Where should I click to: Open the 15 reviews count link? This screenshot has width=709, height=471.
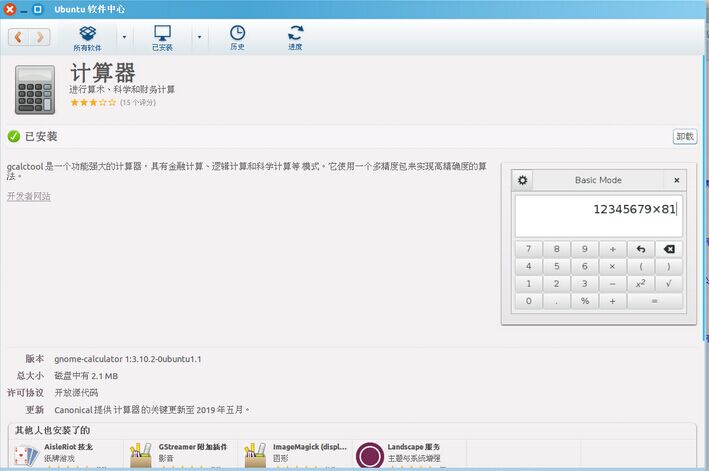[138, 103]
